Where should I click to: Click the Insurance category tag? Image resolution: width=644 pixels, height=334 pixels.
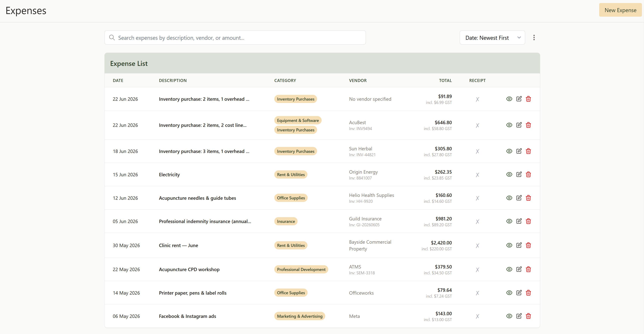click(286, 221)
